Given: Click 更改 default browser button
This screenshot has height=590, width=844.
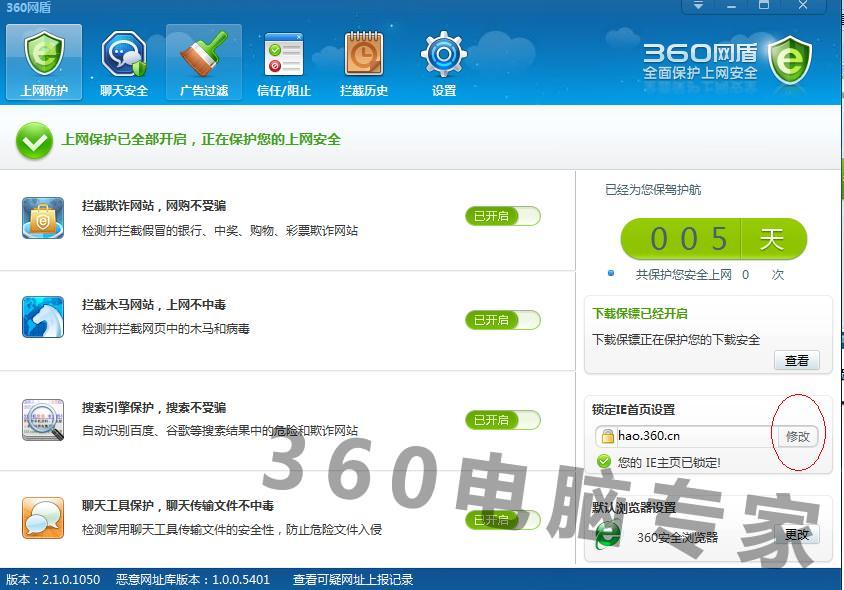Looking at the screenshot, I should coord(797,535).
